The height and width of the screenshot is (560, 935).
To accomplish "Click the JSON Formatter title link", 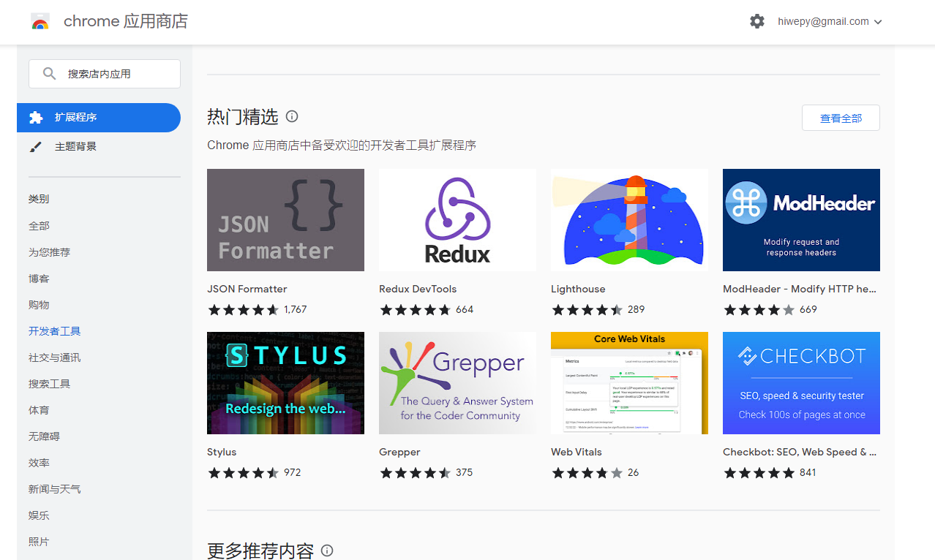I will click(x=247, y=289).
